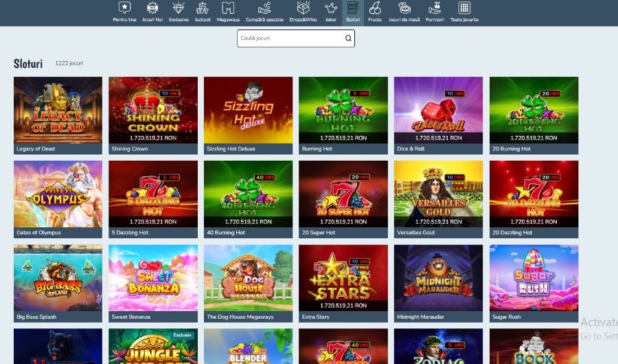Open the Jungle game with Exclusiv badge

click(153, 346)
